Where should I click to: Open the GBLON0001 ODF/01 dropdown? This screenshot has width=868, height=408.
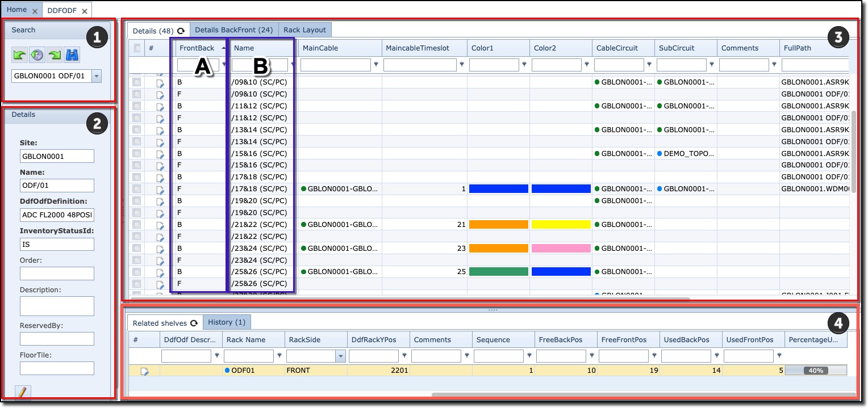click(x=97, y=76)
